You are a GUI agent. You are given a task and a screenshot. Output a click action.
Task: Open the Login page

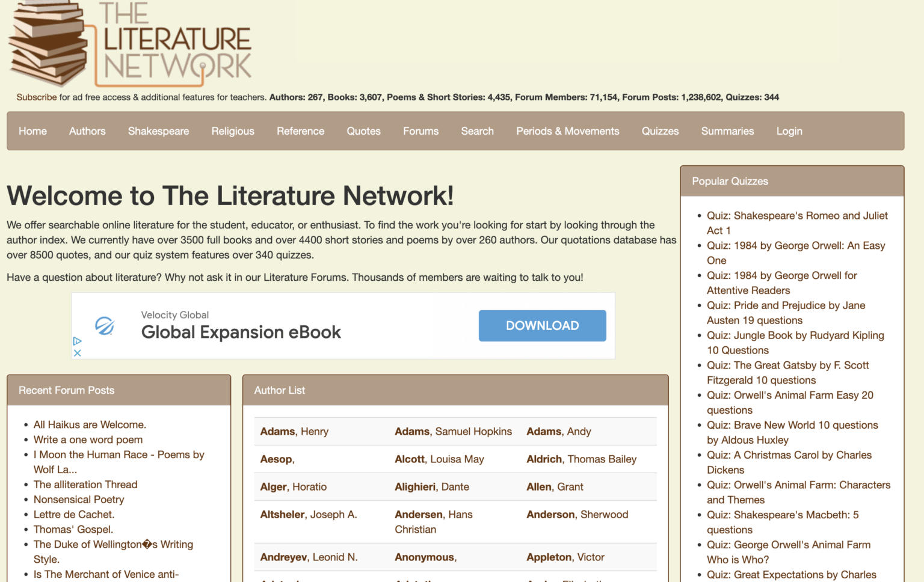[x=789, y=130]
